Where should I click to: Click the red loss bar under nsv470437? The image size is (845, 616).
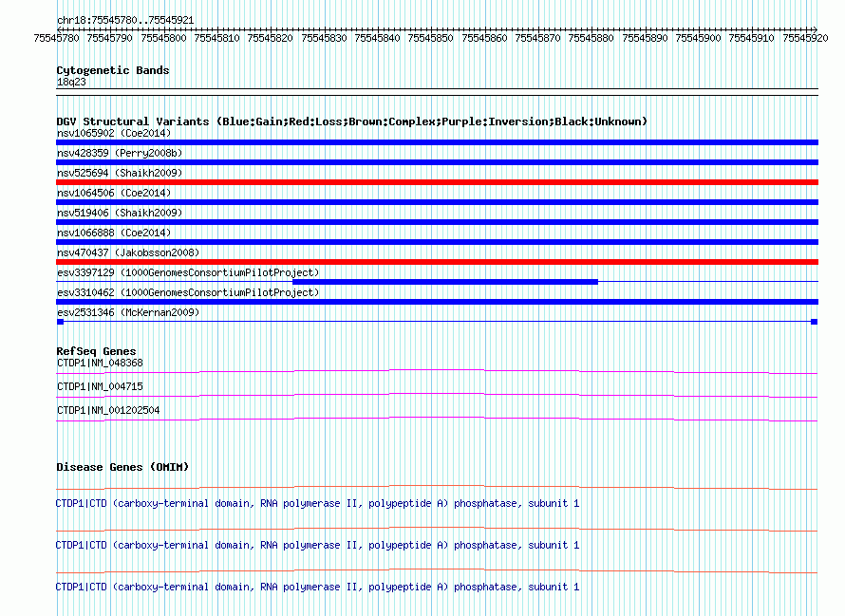(x=437, y=262)
